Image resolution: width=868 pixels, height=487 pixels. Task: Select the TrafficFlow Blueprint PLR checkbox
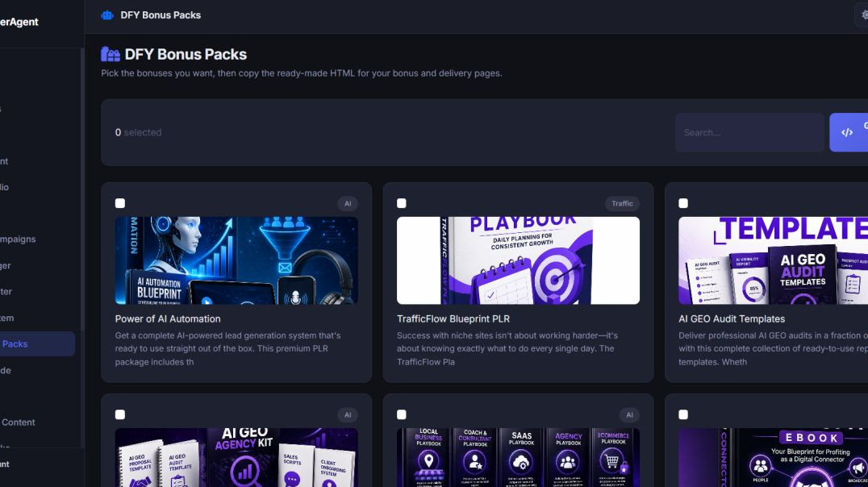click(402, 203)
